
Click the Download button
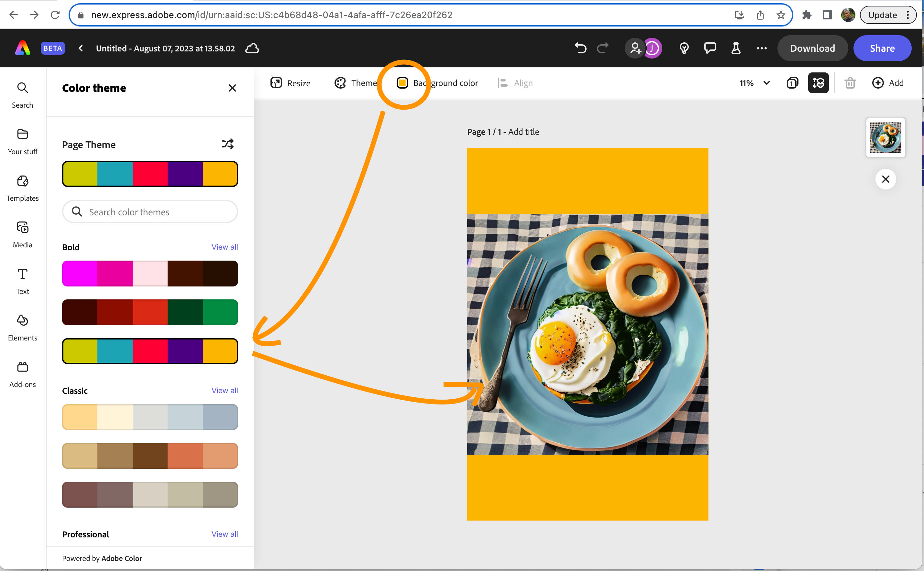(812, 48)
